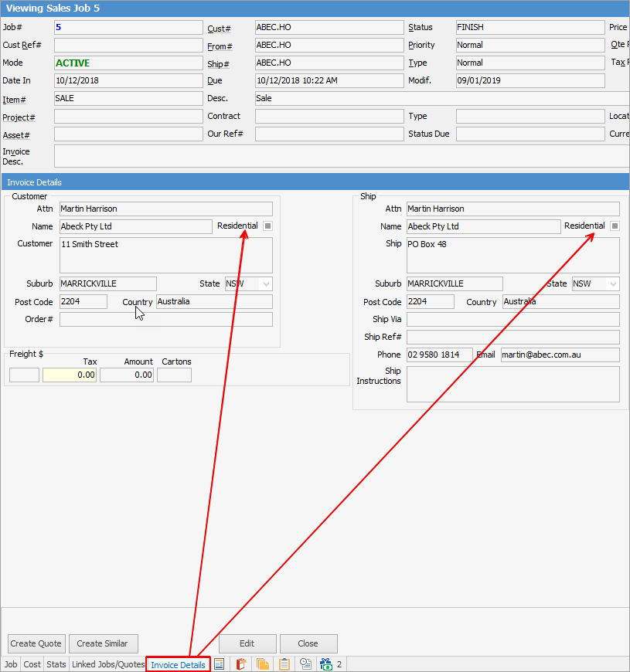Screen dimensions: 630x672
Task: Click the Due date field
Action: coord(329,80)
